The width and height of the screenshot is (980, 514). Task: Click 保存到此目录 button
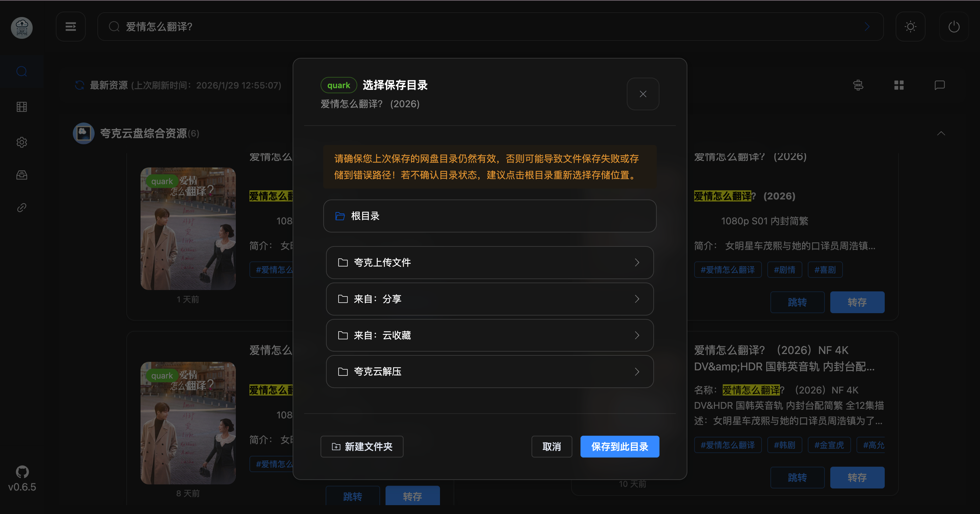pos(619,447)
